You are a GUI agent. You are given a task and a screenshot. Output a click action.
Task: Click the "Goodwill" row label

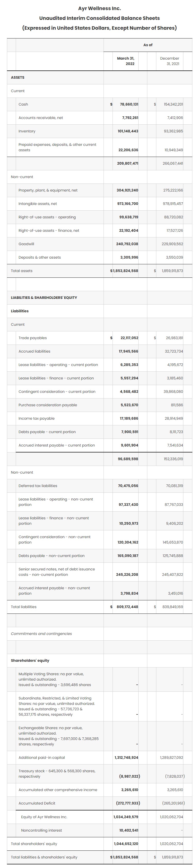point(26,244)
